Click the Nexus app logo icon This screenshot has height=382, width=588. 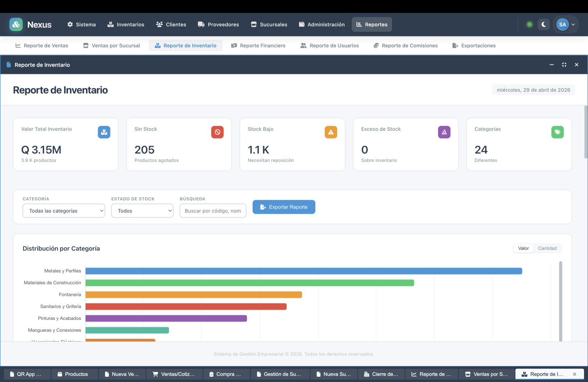pyautogui.click(x=16, y=24)
